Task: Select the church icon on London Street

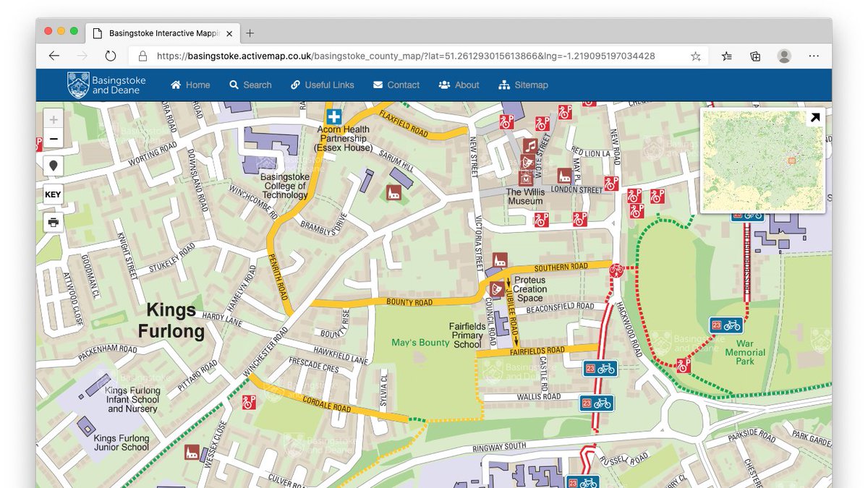Action: pos(564,176)
